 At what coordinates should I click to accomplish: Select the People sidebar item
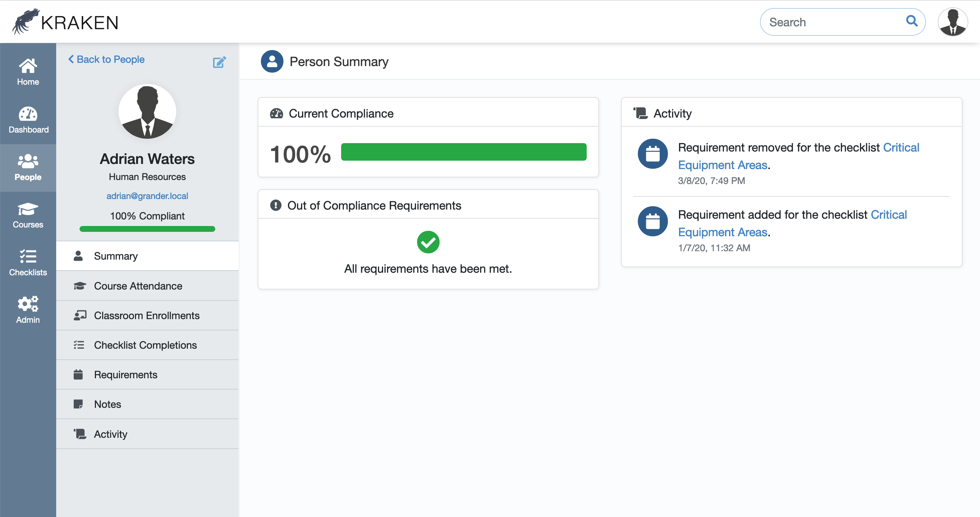click(28, 168)
